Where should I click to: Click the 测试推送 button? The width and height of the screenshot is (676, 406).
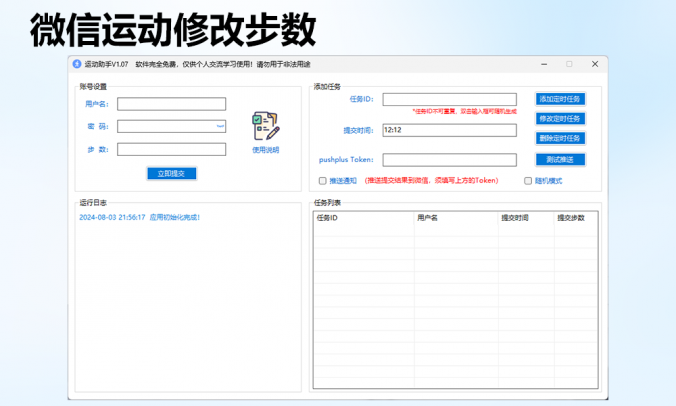560,159
